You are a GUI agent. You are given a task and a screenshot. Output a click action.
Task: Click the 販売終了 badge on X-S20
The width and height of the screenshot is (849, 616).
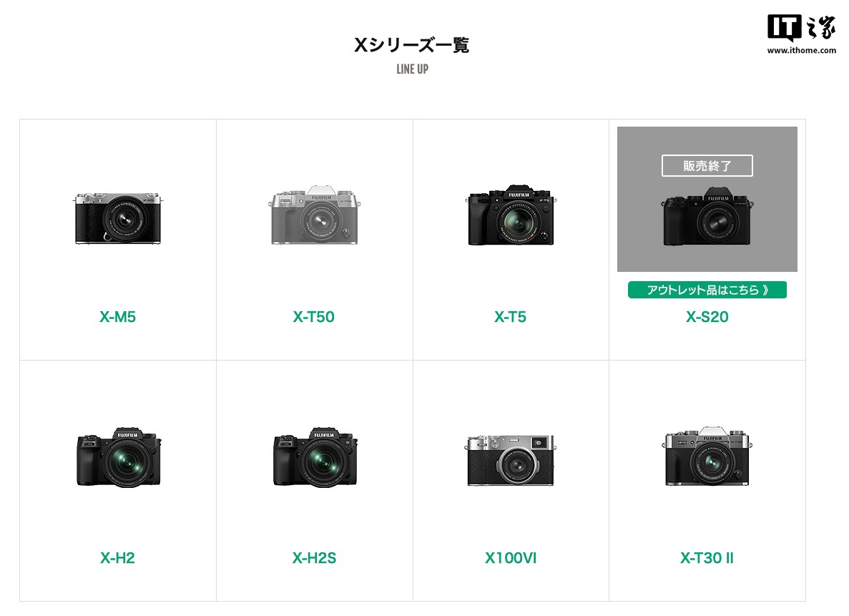(707, 166)
